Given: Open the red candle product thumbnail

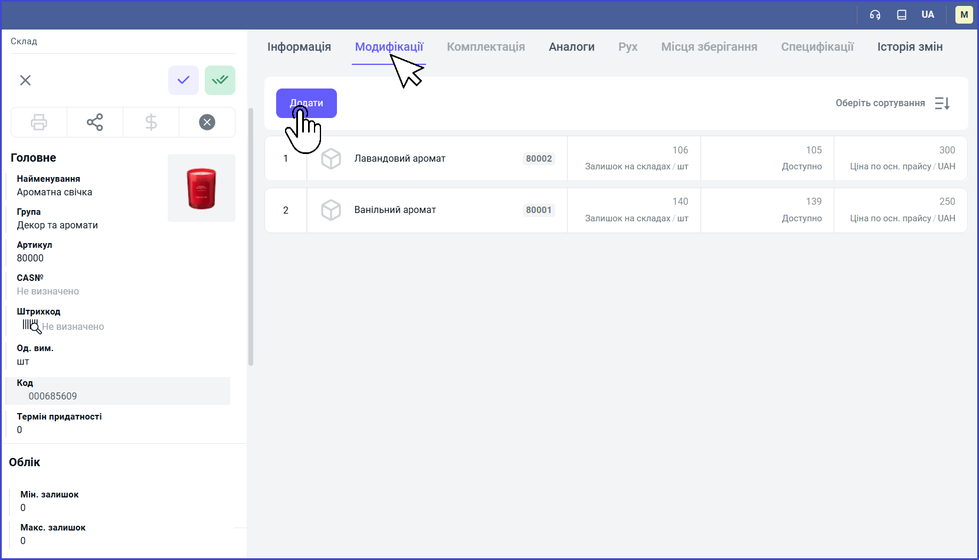Looking at the screenshot, I should click(x=201, y=188).
